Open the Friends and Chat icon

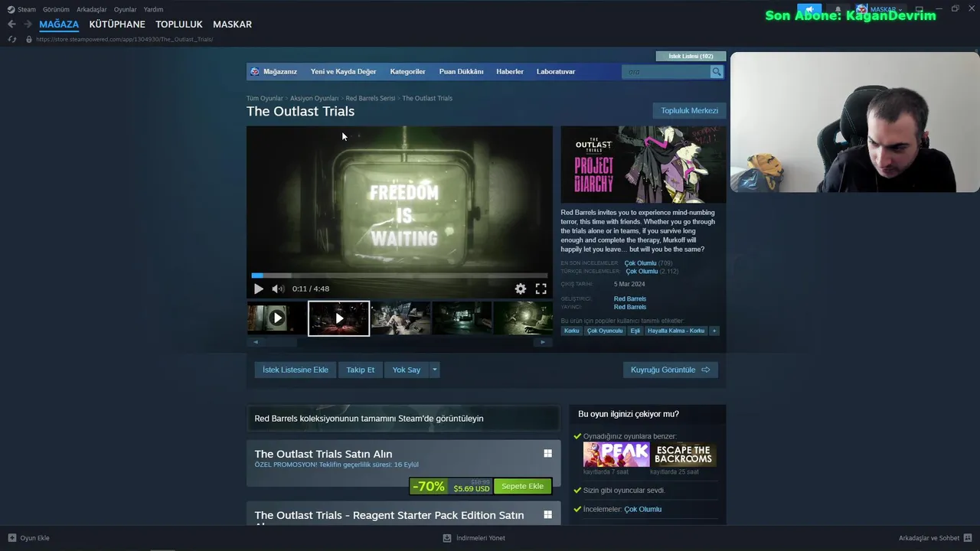pyautogui.click(x=969, y=538)
